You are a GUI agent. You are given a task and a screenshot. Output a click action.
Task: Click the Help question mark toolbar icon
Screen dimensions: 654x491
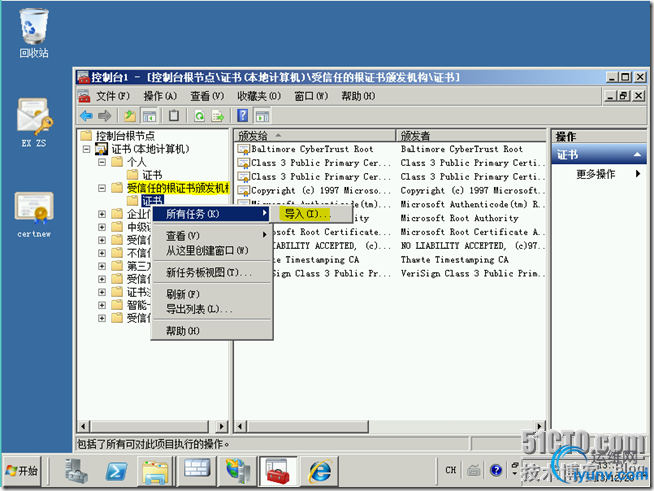[242, 116]
